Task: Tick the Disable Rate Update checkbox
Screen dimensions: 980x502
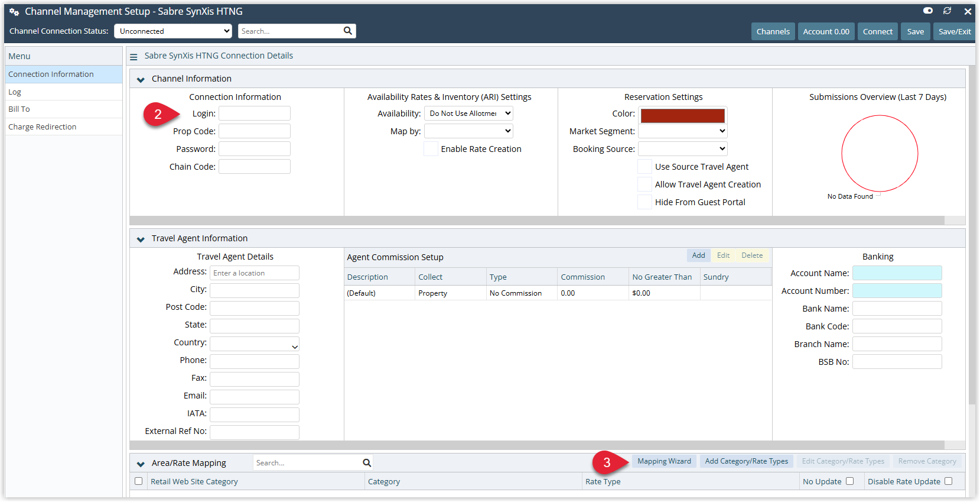Action: (x=949, y=481)
